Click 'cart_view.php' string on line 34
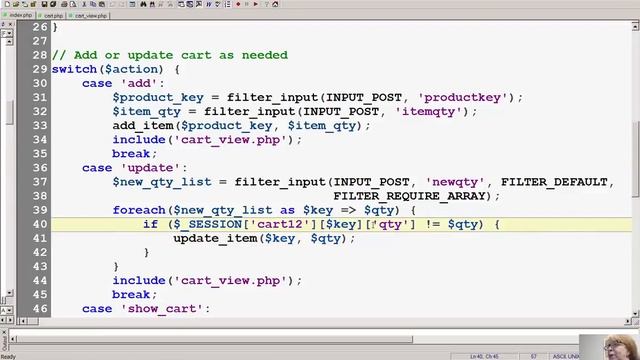This screenshot has width=640, height=360. [231, 140]
